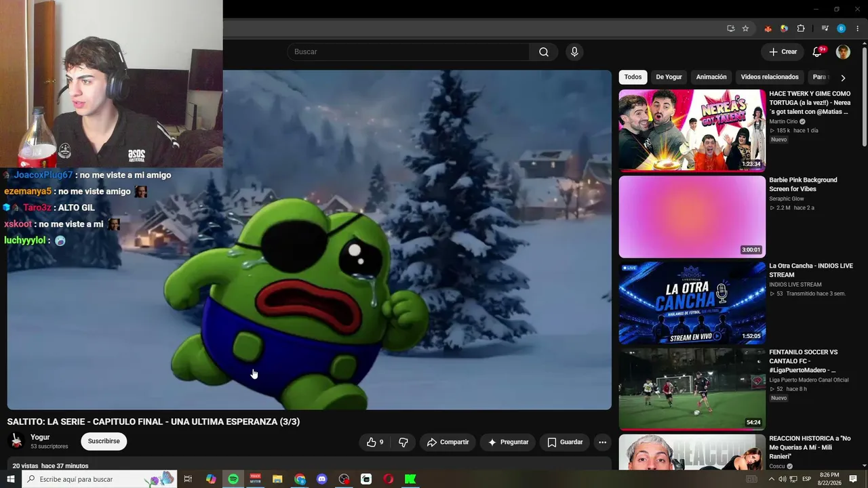Image resolution: width=868 pixels, height=488 pixels.
Task: Click the red fox extension icon
Action: click(768, 28)
